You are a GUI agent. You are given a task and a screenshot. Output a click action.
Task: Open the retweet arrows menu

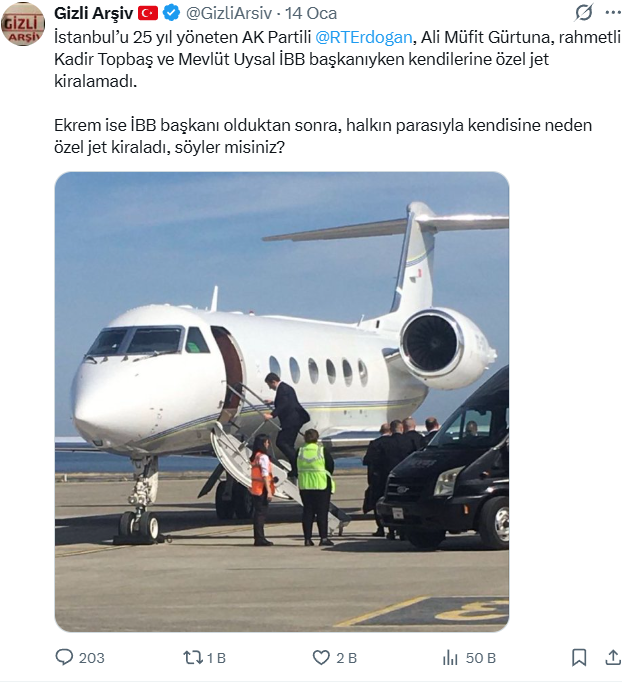point(193,657)
